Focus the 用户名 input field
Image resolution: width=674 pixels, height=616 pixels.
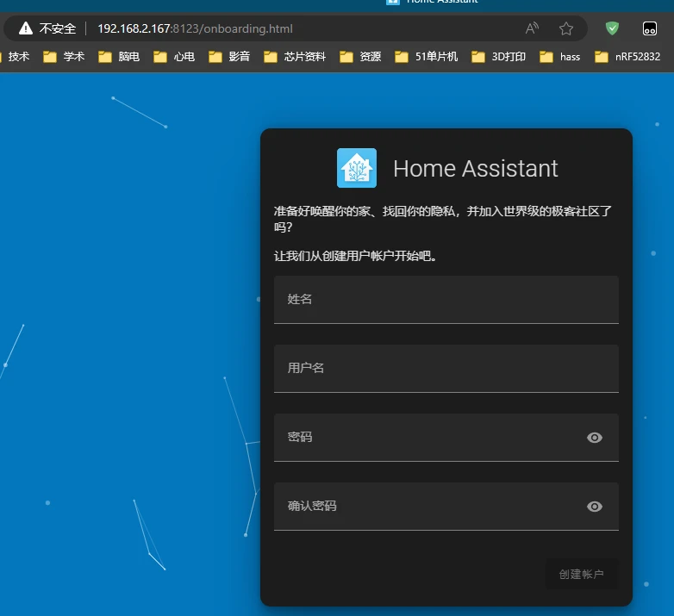click(446, 369)
